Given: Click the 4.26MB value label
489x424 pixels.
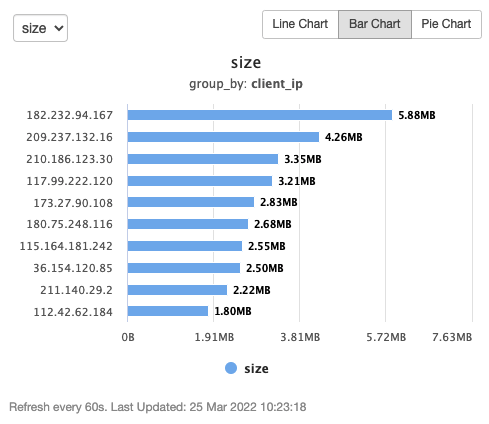Looking at the screenshot, I should click(344, 137).
